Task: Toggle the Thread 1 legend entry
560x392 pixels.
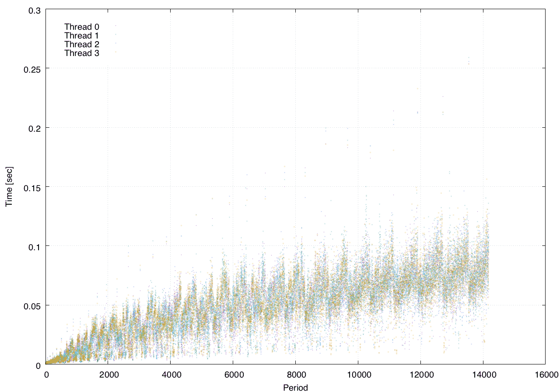Action: 81,35
